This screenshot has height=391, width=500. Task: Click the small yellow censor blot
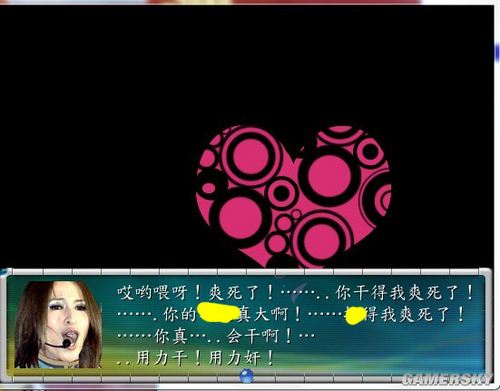pyautogui.click(x=355, y=315)
